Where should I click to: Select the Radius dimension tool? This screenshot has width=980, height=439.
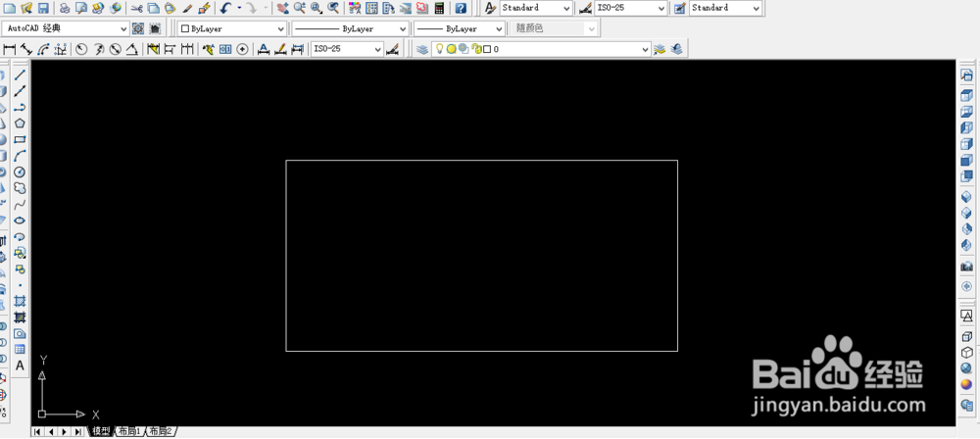[81, 49]
